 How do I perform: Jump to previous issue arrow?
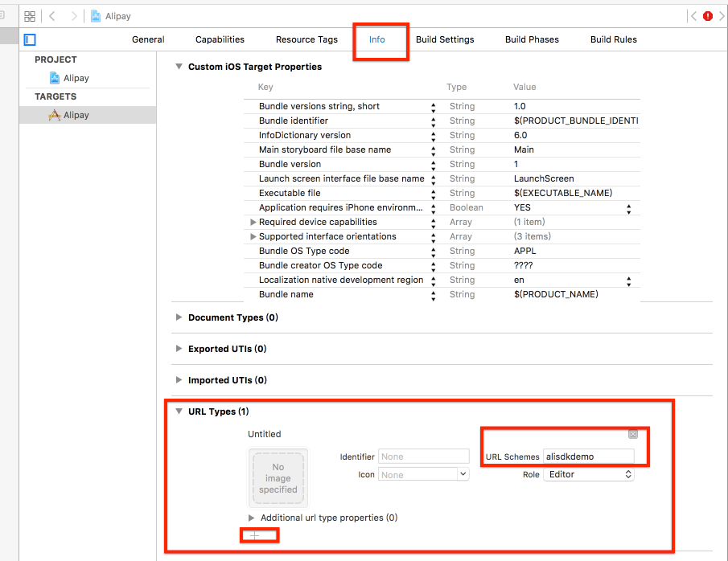693,16
